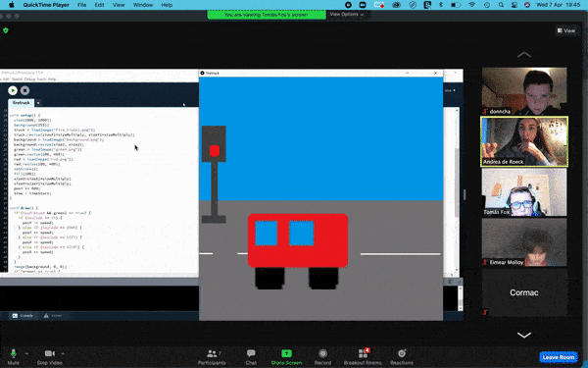
Task: Open Control Center icon in menu bar
Action: pos(514,5)
